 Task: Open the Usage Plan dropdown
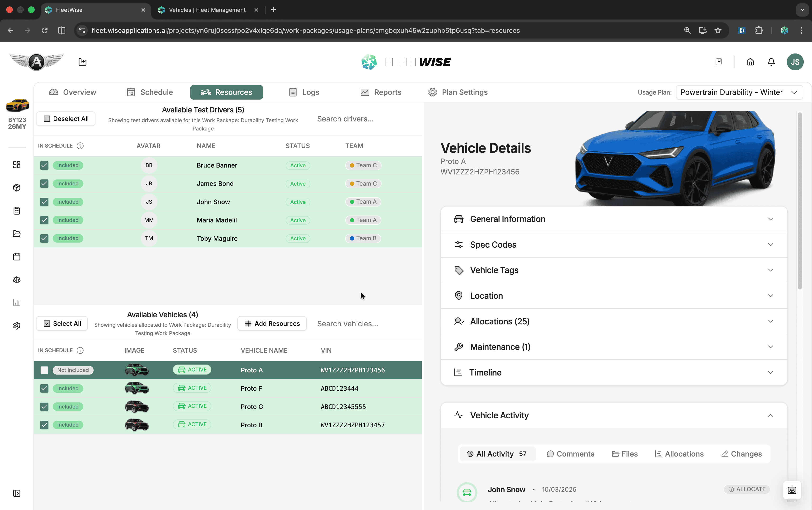[739, 92]
